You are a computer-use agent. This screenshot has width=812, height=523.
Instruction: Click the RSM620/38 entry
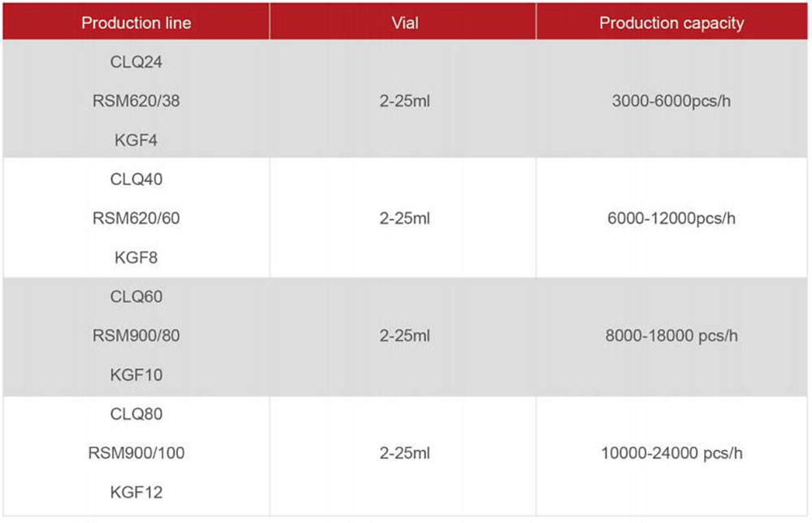(136, 102)
